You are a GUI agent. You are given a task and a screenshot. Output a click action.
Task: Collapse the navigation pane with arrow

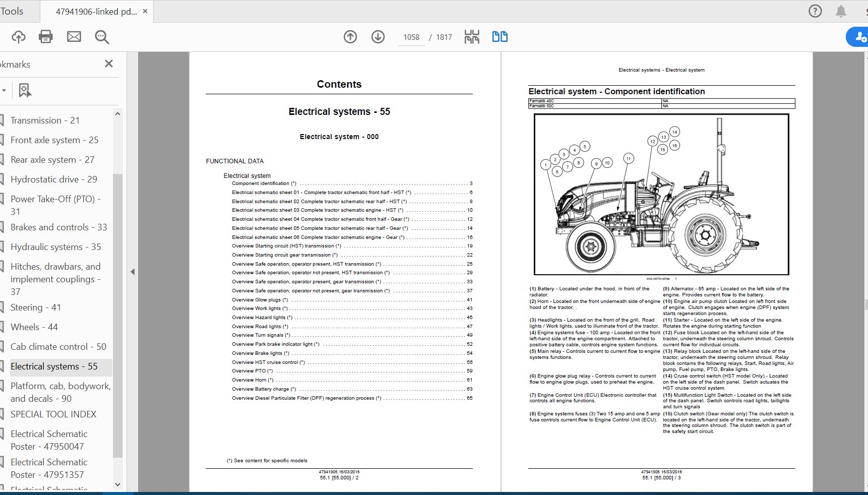click(x=133, y=272)
